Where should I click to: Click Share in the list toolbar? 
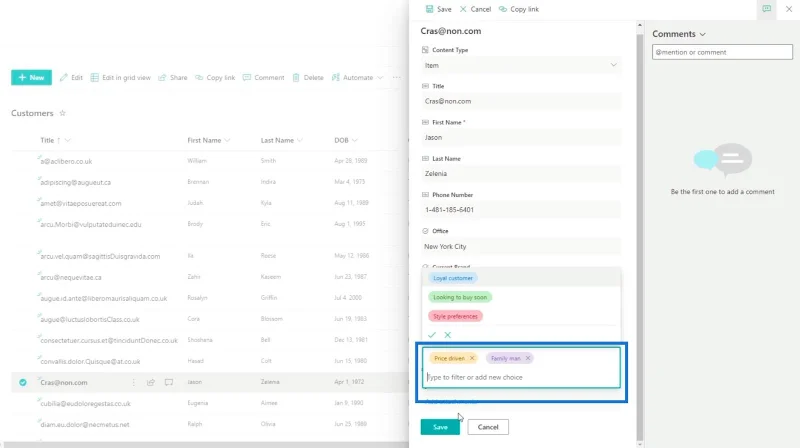coord(173,78)
